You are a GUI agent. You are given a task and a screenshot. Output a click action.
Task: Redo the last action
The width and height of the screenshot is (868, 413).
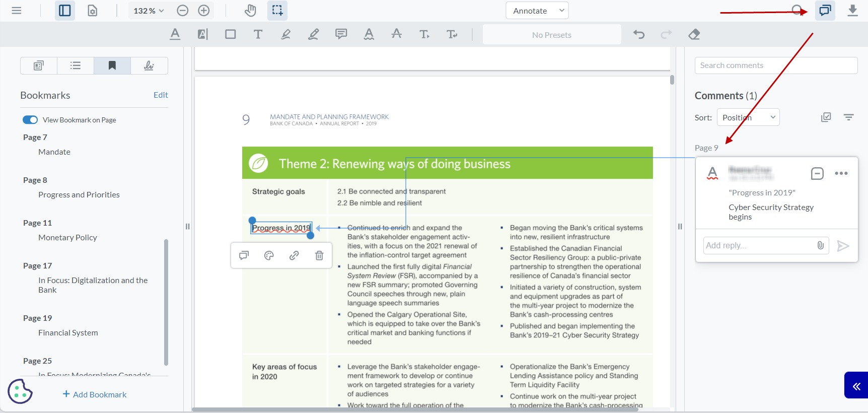pyautogui.click(x=667, y=34)
